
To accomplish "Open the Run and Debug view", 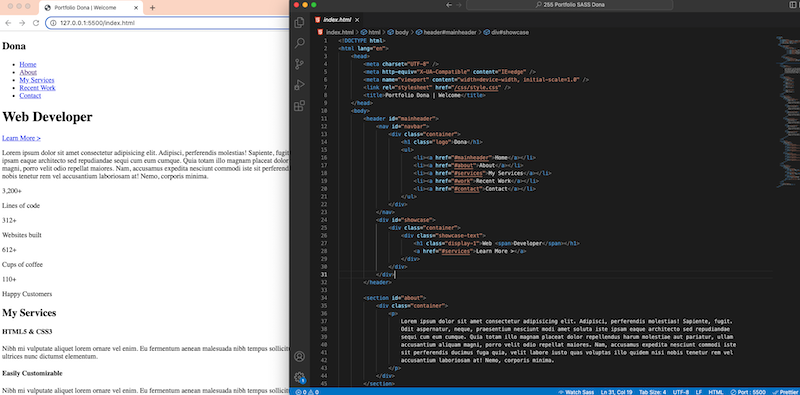I will (299, 85).
